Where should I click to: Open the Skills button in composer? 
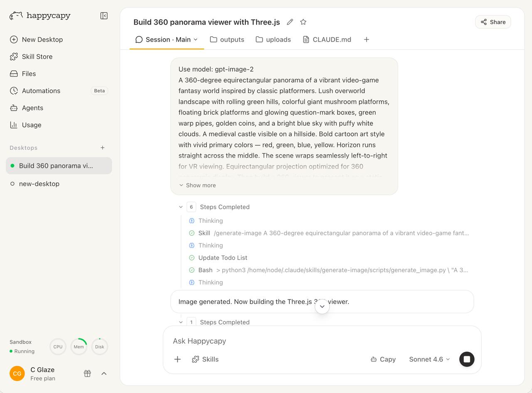point(205,359)
